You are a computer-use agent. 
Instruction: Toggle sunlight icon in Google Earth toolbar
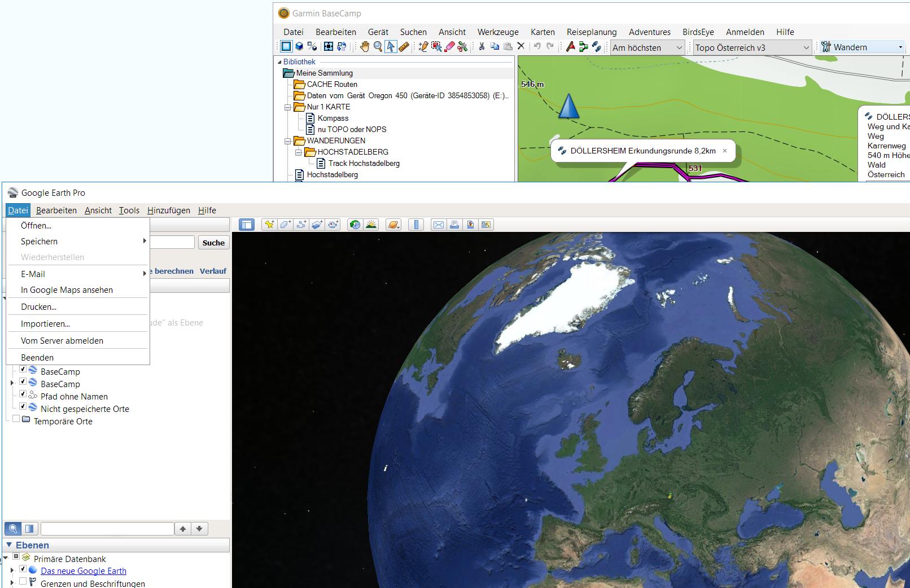click(371, 225)
